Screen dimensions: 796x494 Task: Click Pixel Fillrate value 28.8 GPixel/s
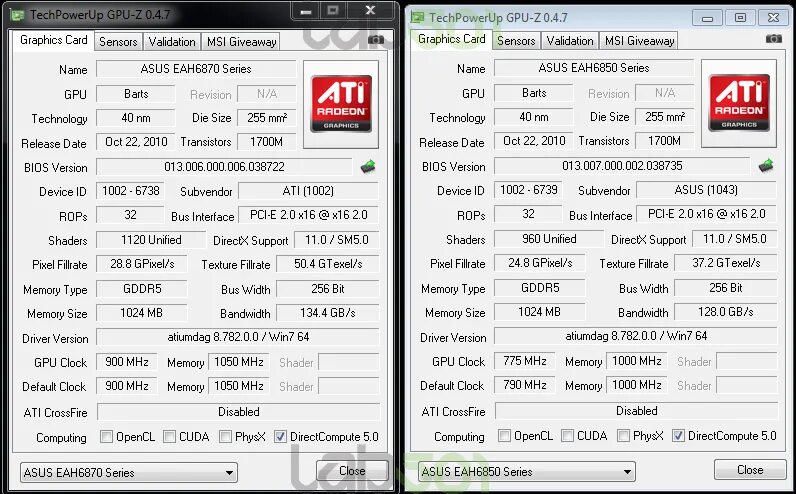pyautogui.click(x=142, y=264)
